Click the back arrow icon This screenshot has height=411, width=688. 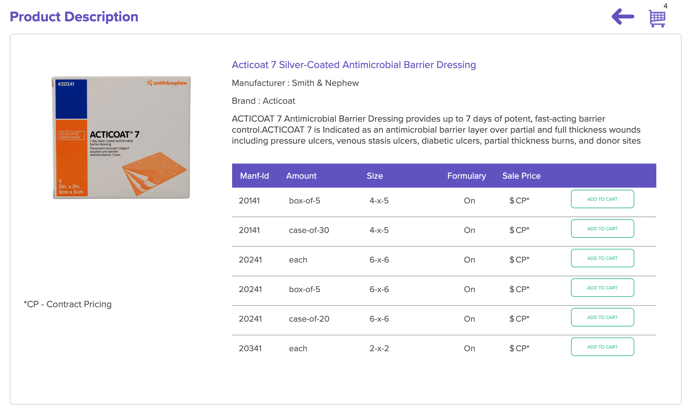(x=622, y=17)
